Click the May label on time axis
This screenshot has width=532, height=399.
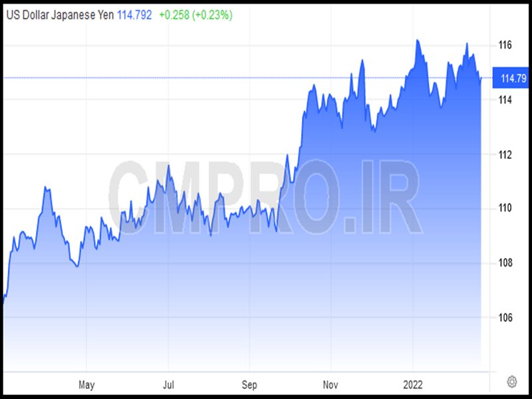click(x=86, y=385)
